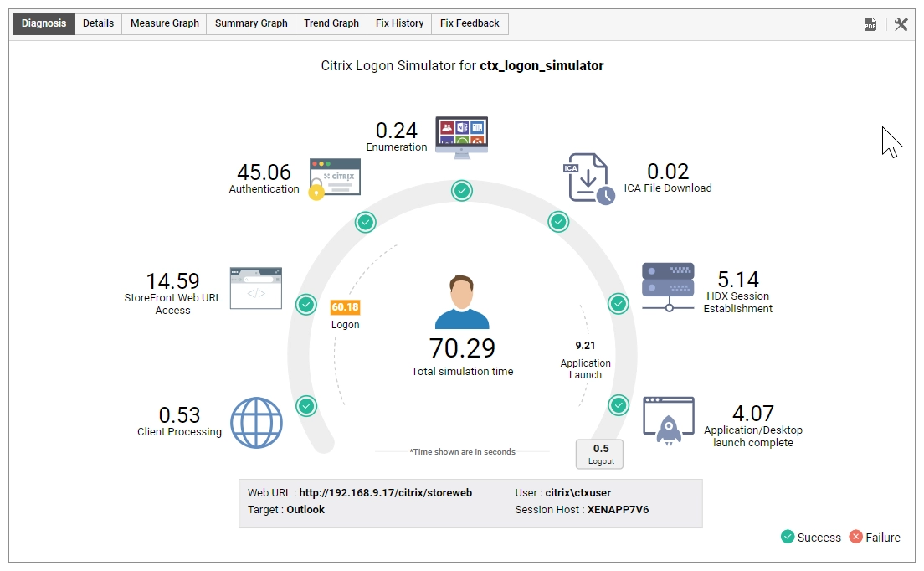Image resolution: width=924 pixels, height=571 pixels.
Task: Open the Details tab
Action: [x=99, y=23]
